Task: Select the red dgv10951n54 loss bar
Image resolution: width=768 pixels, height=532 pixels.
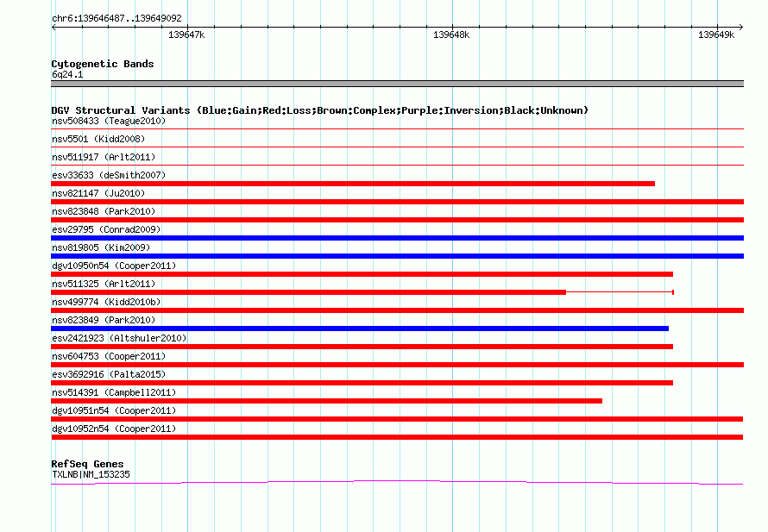Action: pos(397,419)
